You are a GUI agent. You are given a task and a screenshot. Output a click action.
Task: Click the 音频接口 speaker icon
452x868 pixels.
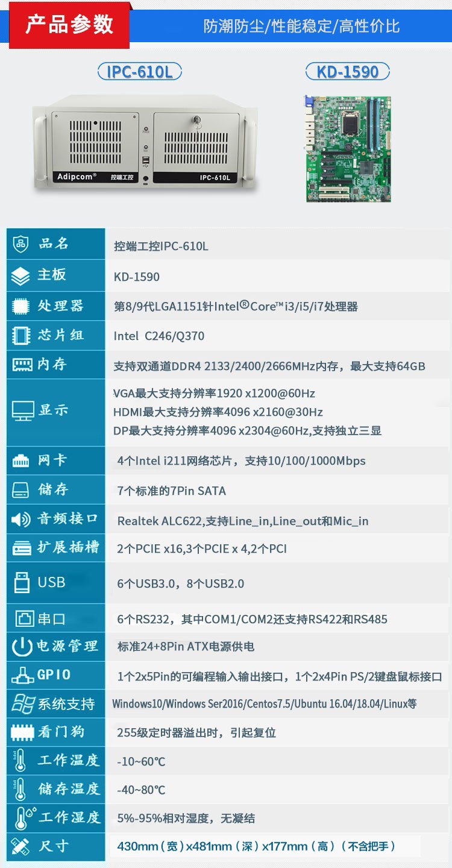click(20, 519)
